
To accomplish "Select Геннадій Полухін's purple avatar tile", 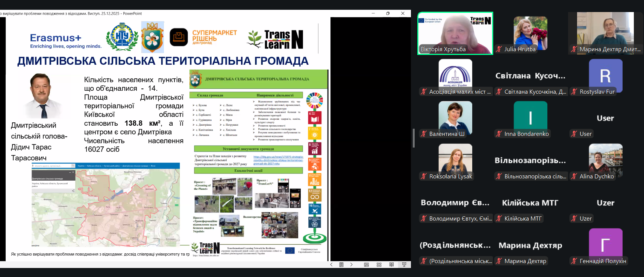I will [605, 243].
